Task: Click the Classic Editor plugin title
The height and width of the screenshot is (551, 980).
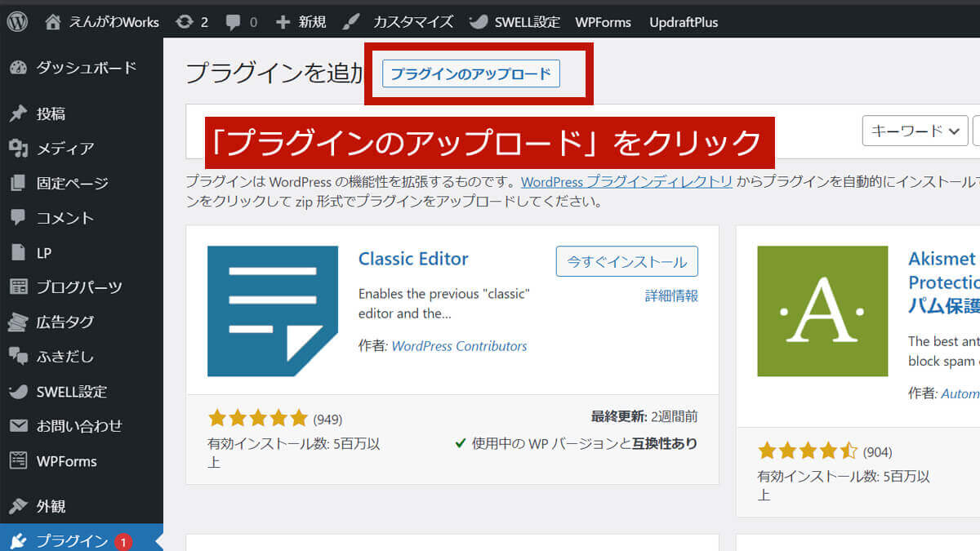Action: point(413,259)
